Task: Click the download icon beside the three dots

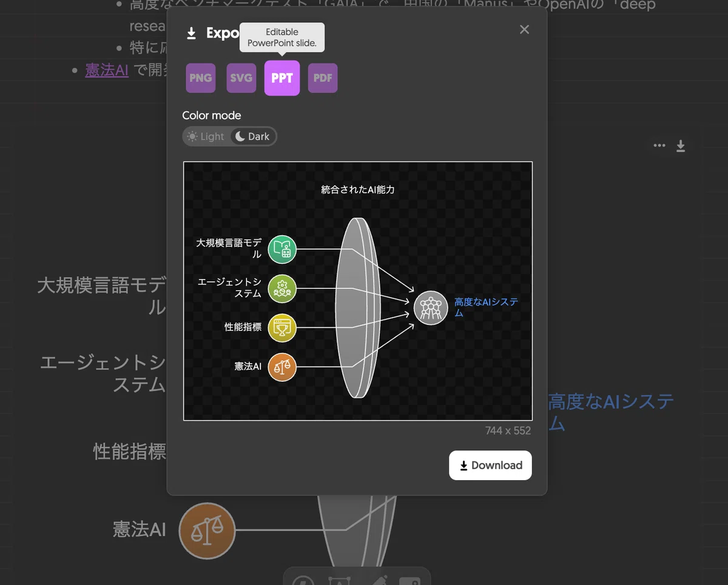Action: coord(681,145)
